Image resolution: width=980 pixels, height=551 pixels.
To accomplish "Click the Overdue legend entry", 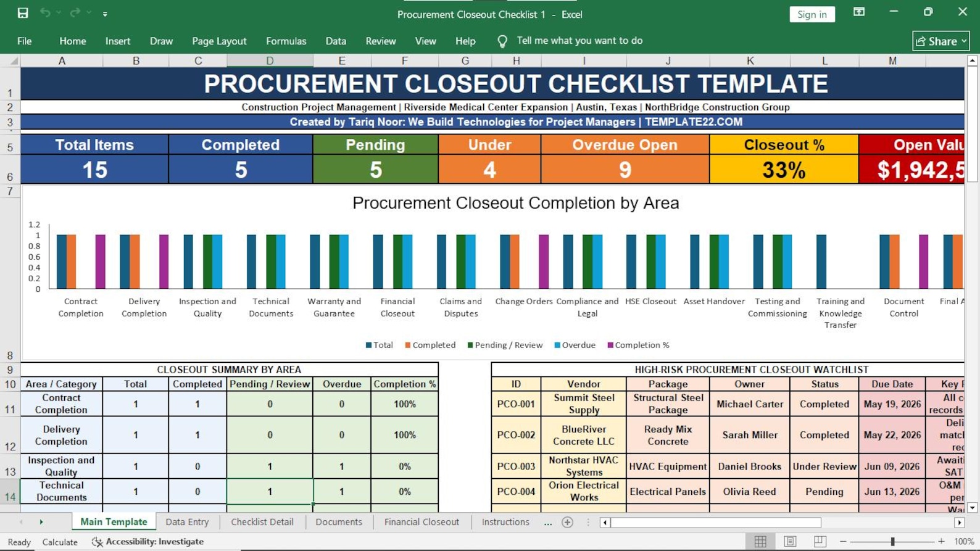I will [x=575, y=345].
